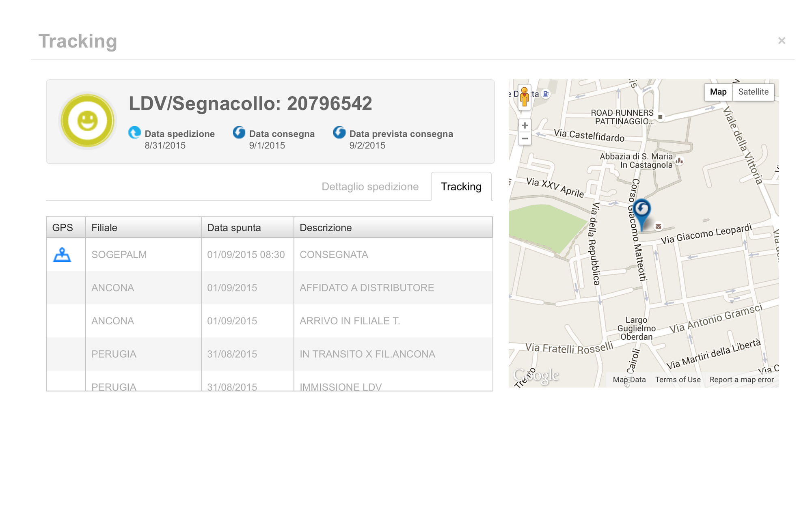This screenshot has height=509, width=812.
Task: Click the yellow smiley status icon
Action: click(x=87, y=121)
